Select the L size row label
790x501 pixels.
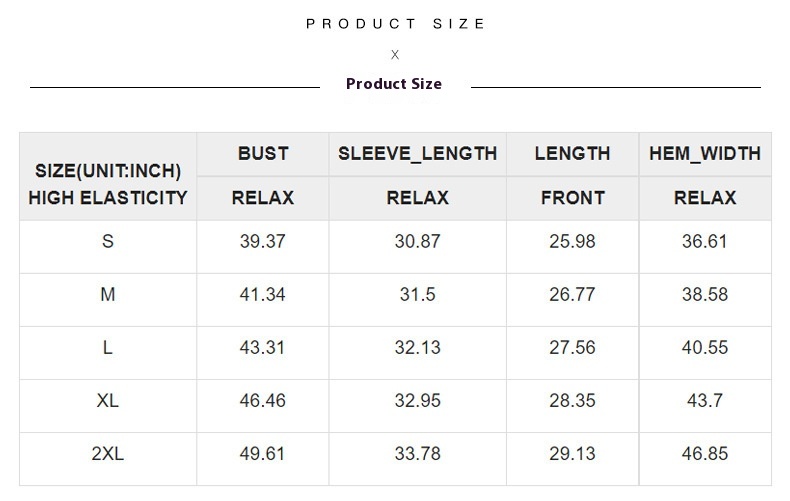(x=108, y=348)
